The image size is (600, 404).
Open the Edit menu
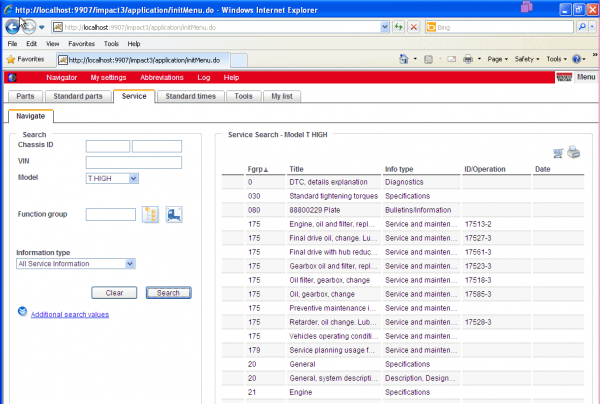tap(31, 44)
